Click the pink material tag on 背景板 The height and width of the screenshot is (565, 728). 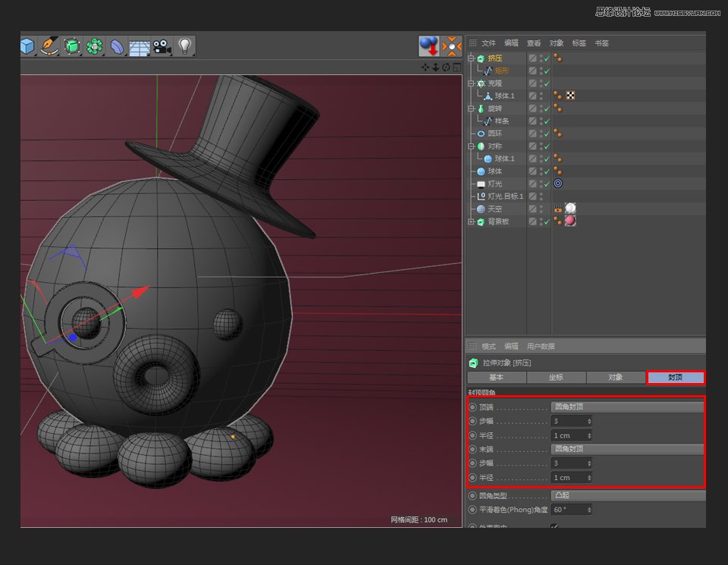570,221
